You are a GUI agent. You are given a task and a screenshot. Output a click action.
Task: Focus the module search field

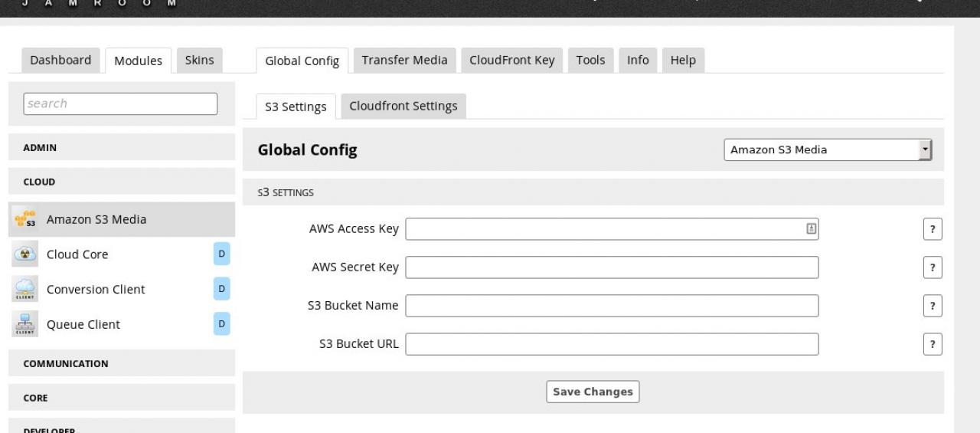point(120,103)
